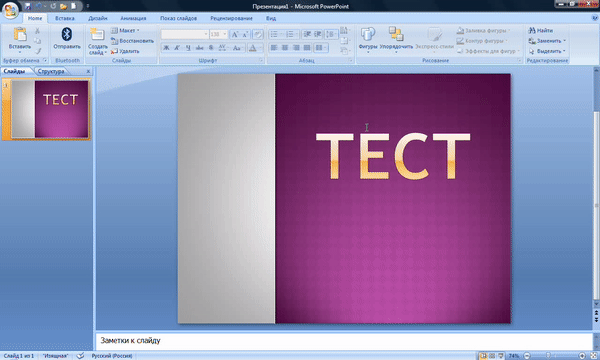The width and height of the screenshot is (600, 360).
Task: Open Change Case Aa dropdown
Action: click(x=238, y=48)
